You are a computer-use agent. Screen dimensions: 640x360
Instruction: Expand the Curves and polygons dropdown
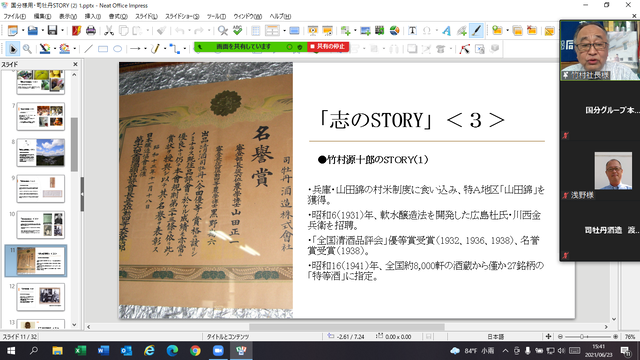(165, 49)
